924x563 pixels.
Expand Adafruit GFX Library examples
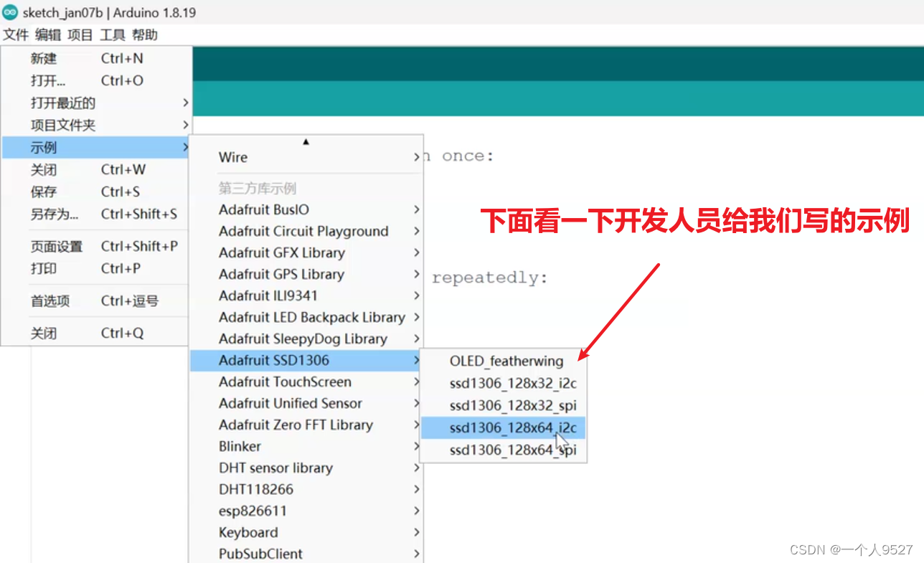pyautogui.click(x=306, y=253)
